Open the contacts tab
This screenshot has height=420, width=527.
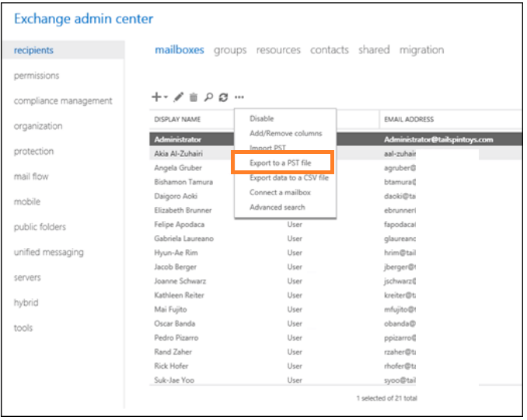[x=330, y=50]
